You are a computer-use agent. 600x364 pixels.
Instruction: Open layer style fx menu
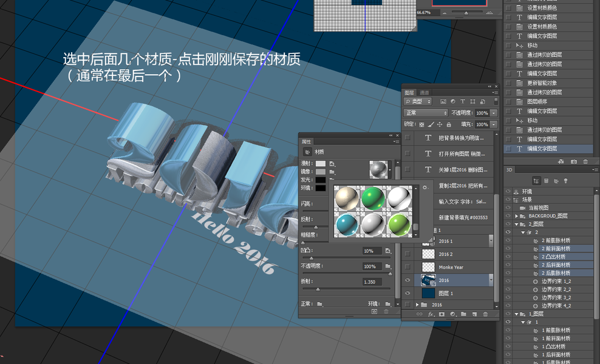431,314
